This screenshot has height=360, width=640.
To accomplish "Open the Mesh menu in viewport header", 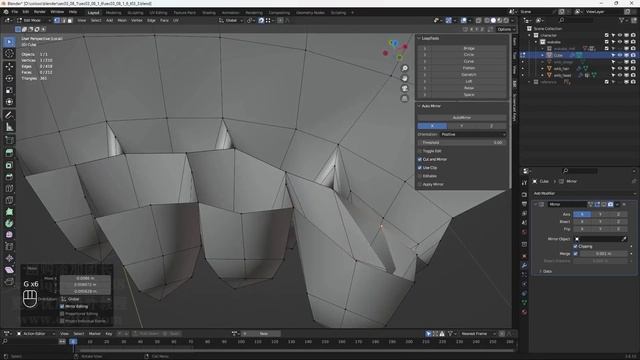I will pyautogui.click(x=122, y=20).
